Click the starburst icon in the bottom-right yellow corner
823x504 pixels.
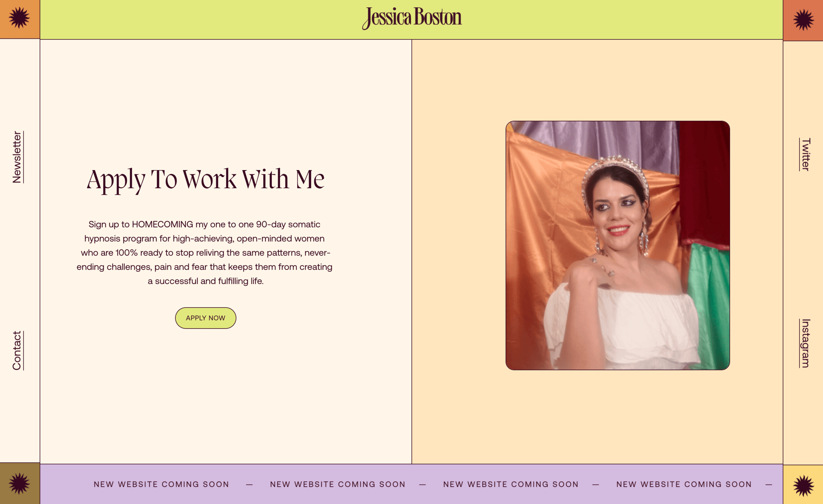click(x=803, y=486)
